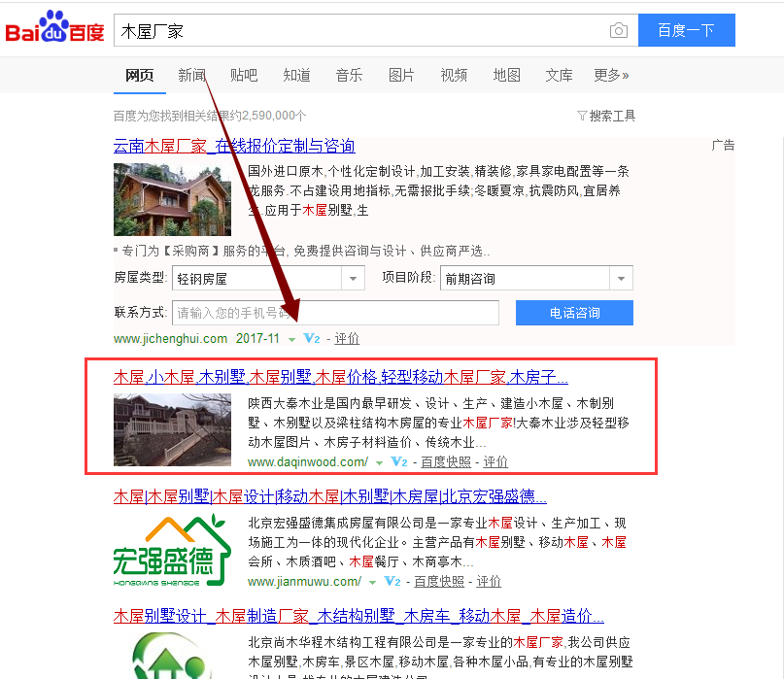
Task: Switch to 知道 tab
Action: pos(296,76)
